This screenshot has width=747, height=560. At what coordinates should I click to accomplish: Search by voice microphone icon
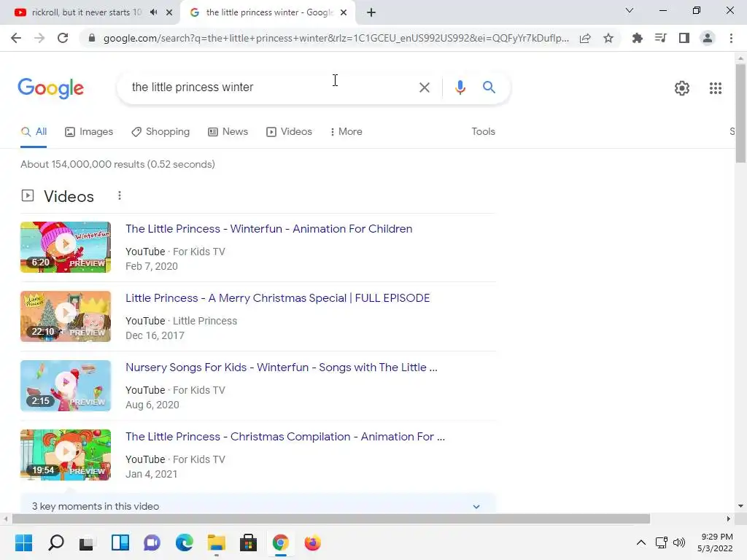tap(460, 87)
